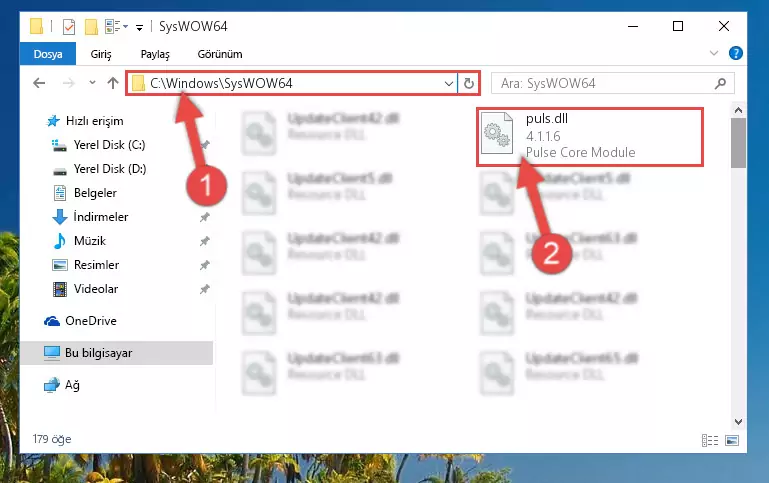769x483 pixels.
Task: Click the scroll down arrow of file list
Action: [738, 422]
